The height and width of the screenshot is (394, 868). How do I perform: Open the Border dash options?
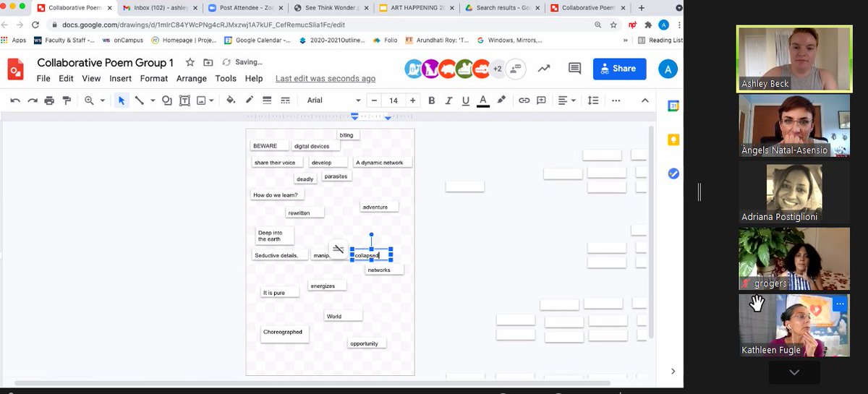285,100
